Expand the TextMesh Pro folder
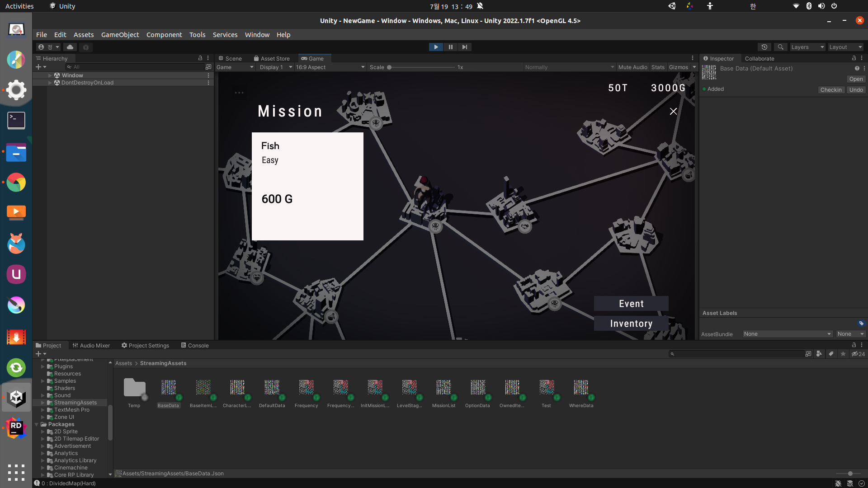Viewport: 868px width, 488px height. point(43,410)
